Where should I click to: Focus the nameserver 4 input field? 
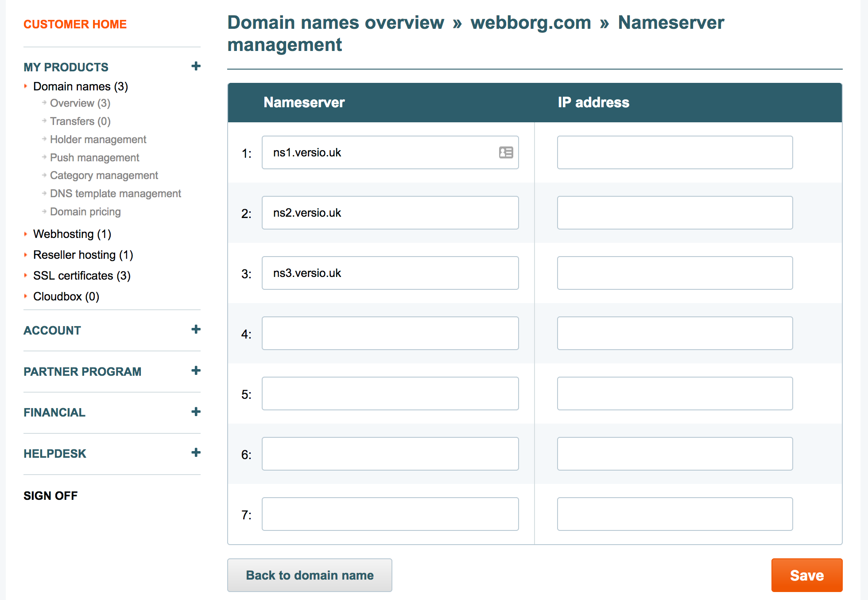click(390, 333)
